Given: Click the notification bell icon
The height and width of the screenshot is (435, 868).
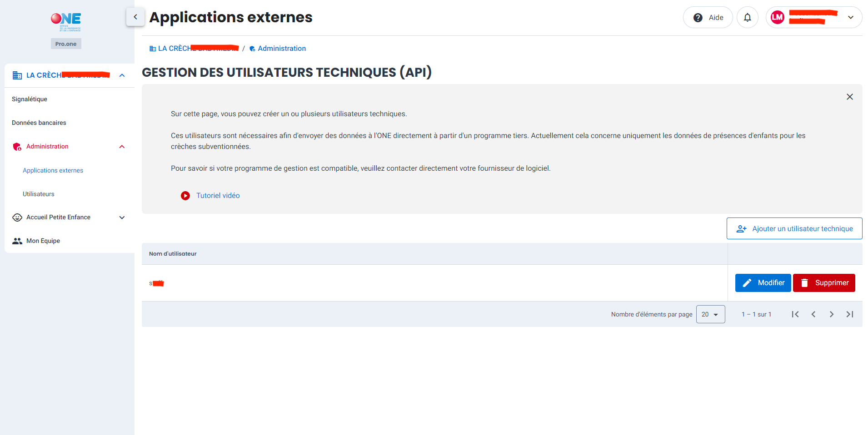Looking at the screenshot, I should (x=747, y=18).
